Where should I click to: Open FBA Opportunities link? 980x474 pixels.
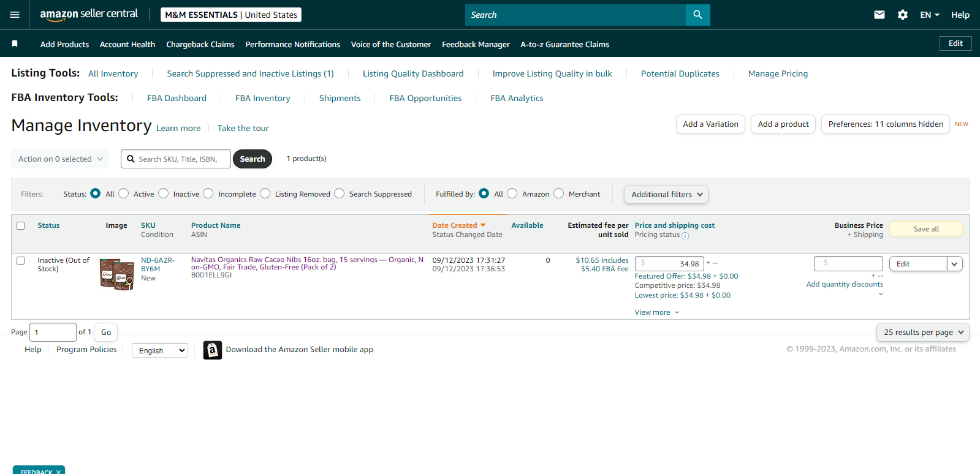pyautogui.click(x=425, y=98)
